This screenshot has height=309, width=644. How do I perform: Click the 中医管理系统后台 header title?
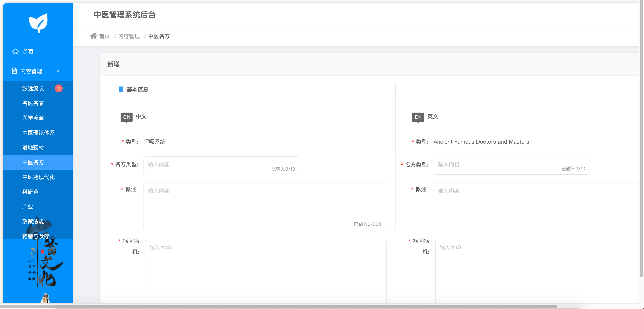point(124,15)
